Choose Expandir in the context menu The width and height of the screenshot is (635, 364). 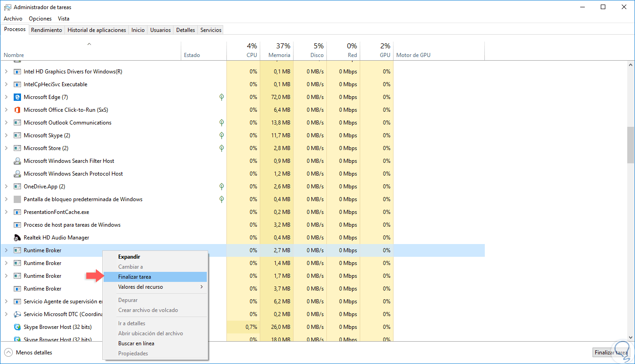click(155, 257)
